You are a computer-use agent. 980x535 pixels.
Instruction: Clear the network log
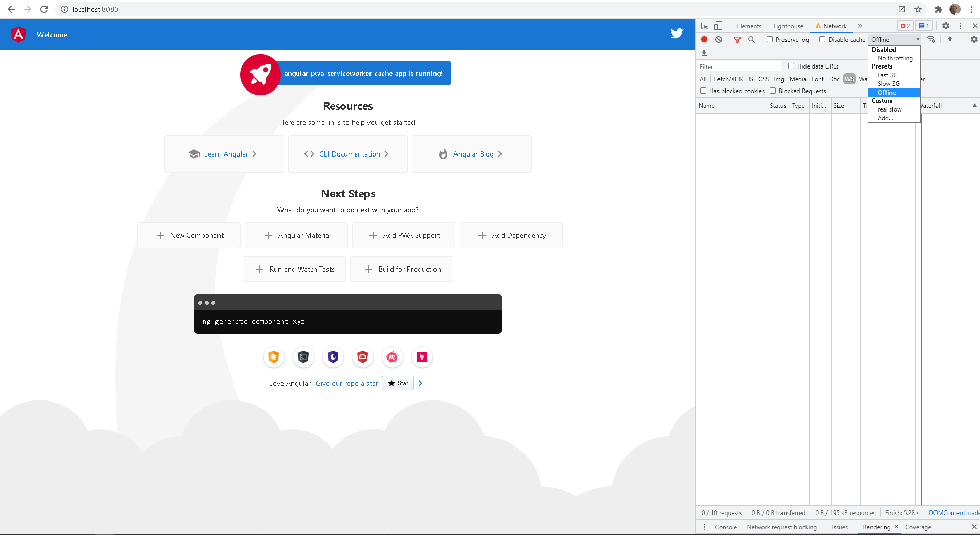pos(718,39)
